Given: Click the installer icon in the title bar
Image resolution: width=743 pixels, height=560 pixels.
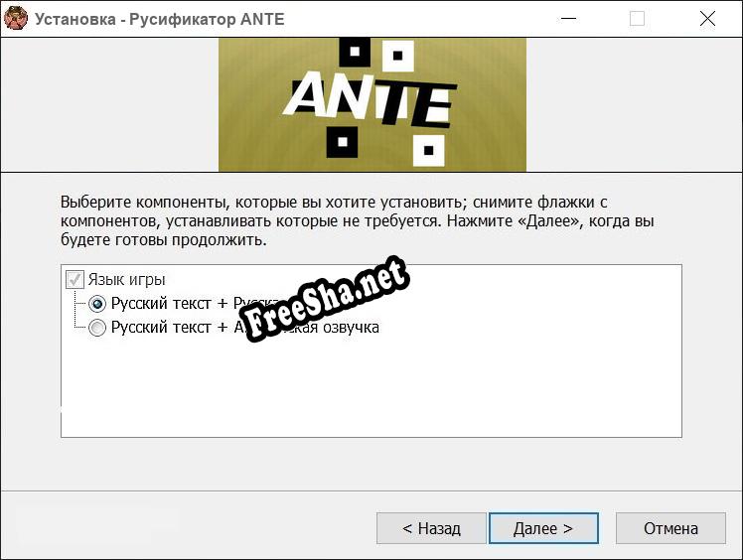Looking at the screenshot, I should click(16, 18).
